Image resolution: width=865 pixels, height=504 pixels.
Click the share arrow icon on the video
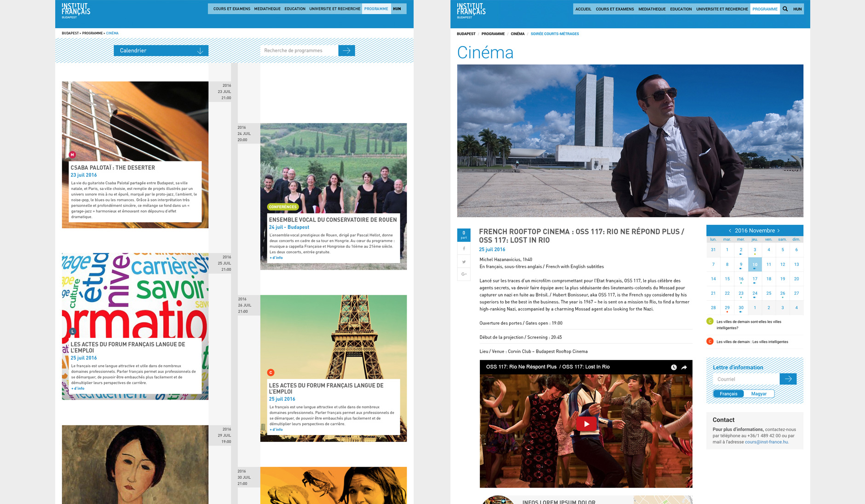tap(684, 367)
